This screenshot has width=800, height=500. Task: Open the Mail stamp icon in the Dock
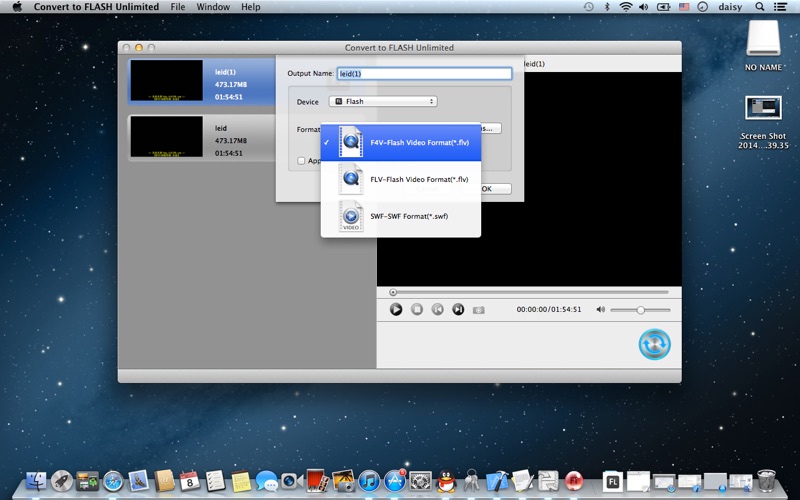point(138,481)
